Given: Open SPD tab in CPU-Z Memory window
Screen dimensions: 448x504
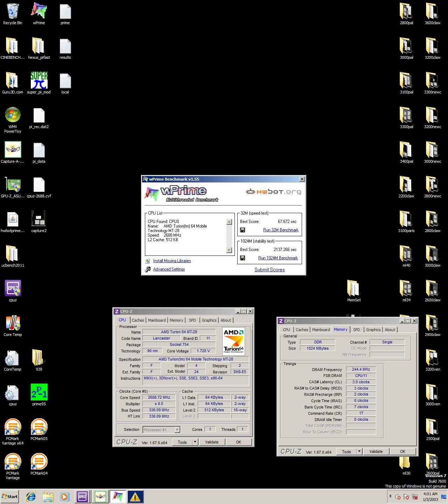Looking at the screenshot, I should click(357, 330).
